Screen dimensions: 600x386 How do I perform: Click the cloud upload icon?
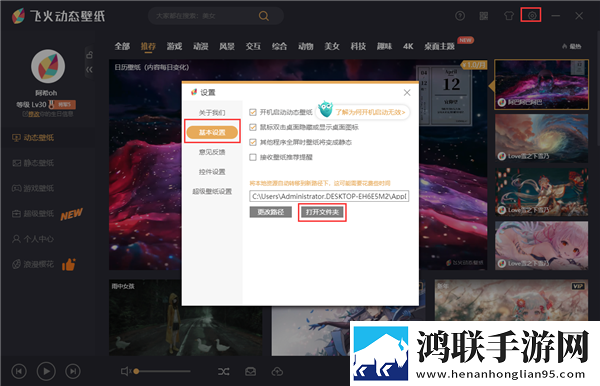pos(277,371)
